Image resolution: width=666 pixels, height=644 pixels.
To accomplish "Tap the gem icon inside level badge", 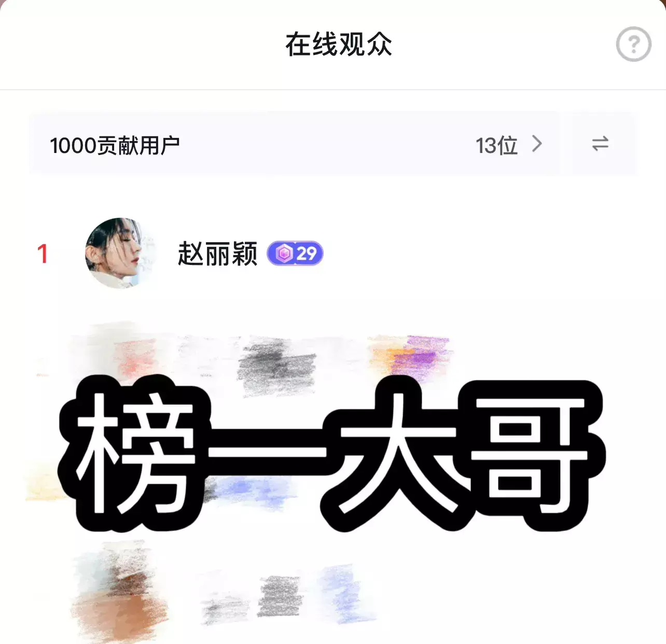I will (284, 254).
